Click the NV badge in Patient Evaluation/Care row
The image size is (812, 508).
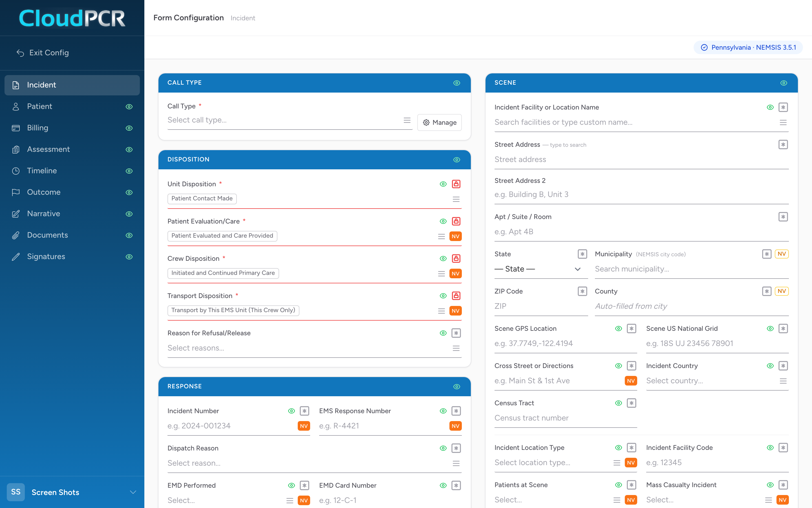tap(455, 236)
